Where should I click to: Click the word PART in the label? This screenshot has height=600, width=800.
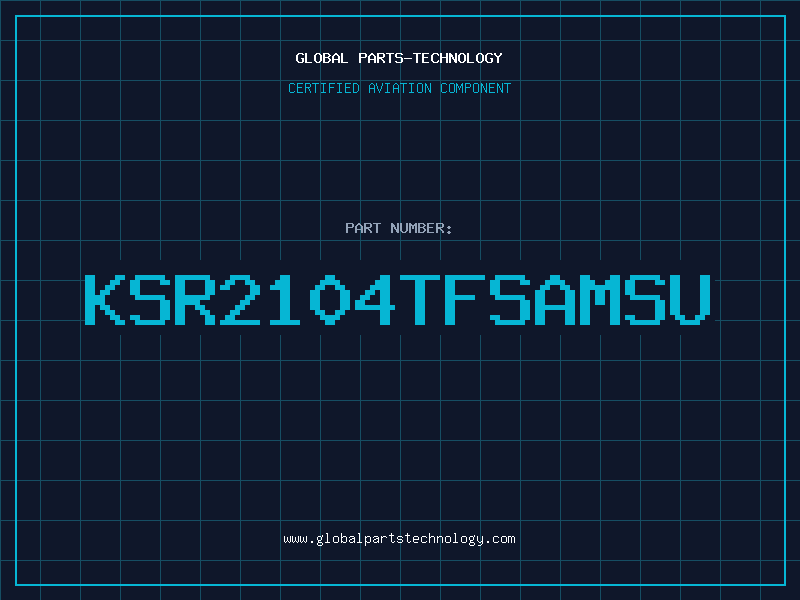pos(363,228)
